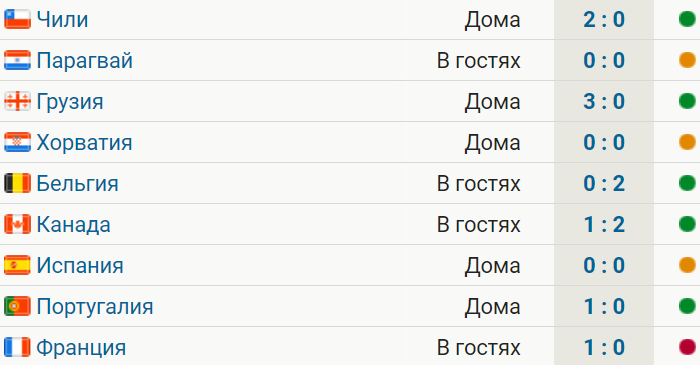Click the 1 : 0 score against Португалия
700x365 pixels.
click(604, 307)
